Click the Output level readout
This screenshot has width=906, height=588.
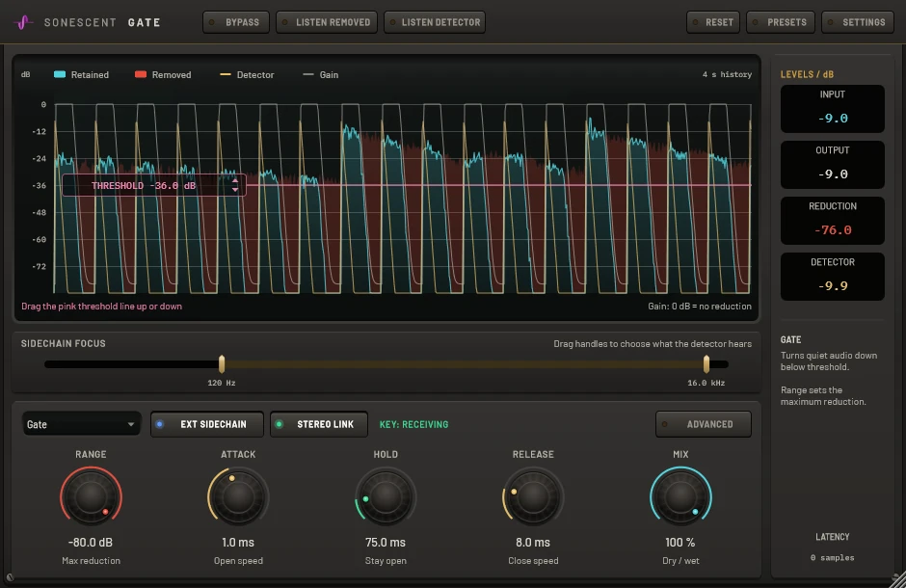click(x=833, y=174)
